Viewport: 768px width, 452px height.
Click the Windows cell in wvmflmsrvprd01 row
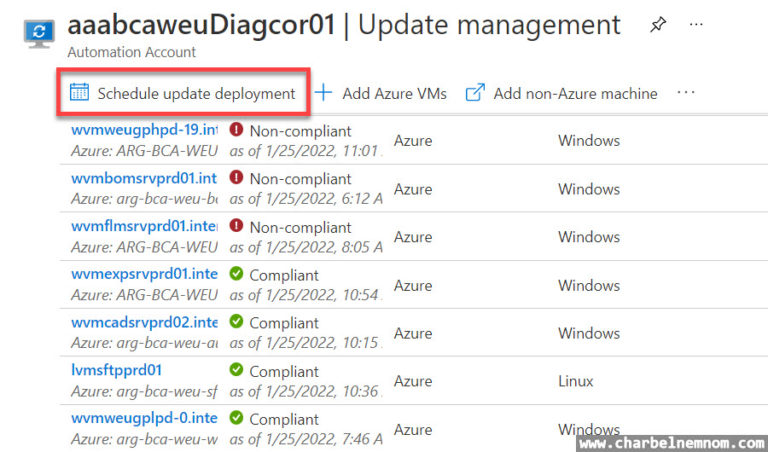tap(589, 237)
